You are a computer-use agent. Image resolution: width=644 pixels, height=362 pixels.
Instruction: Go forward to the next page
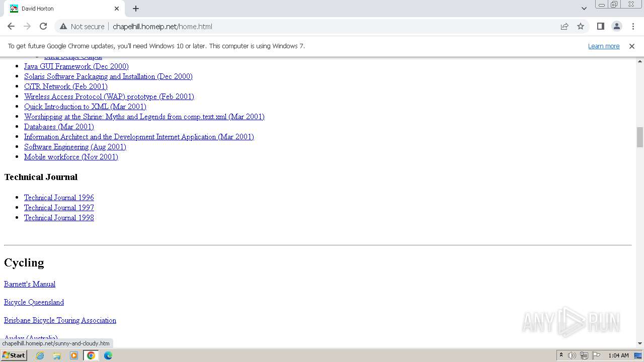click(x=27, y=26)
